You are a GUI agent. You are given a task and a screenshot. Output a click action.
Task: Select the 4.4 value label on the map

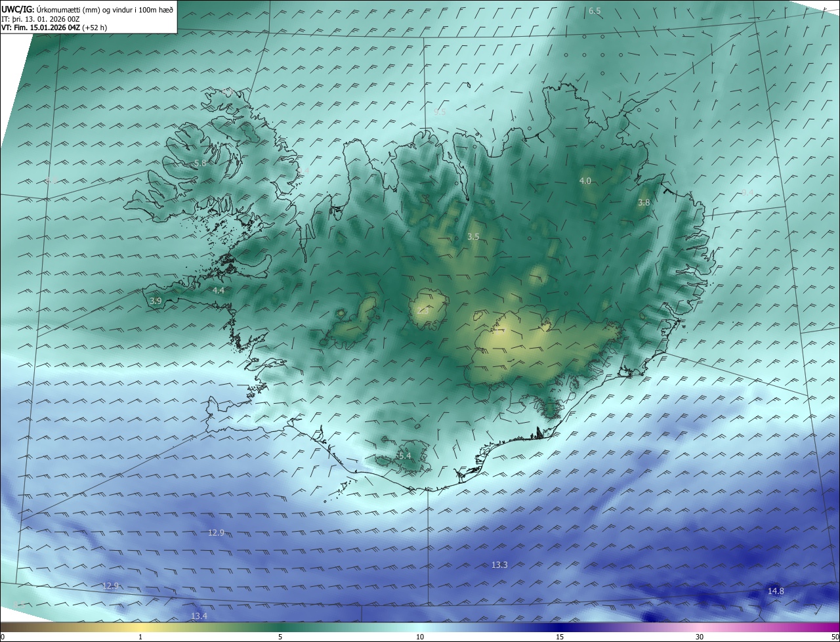pos(219,290)
